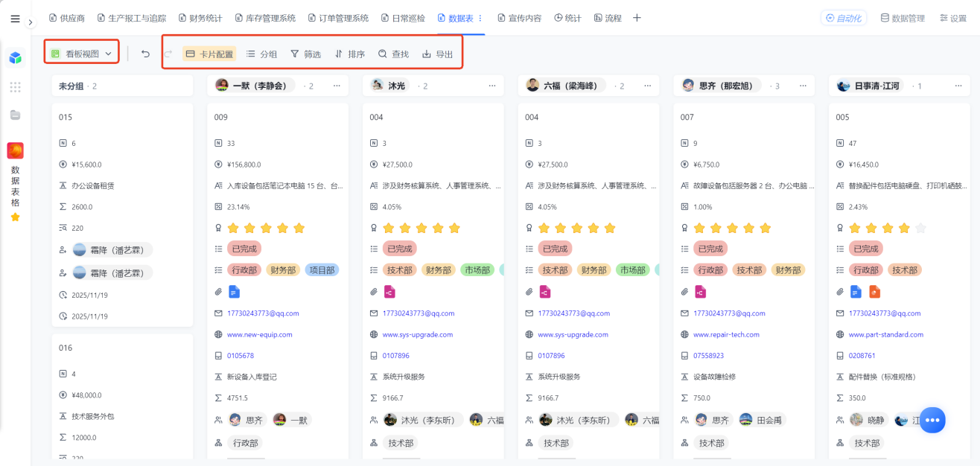Click phone number 0105678
The image size is (980, 466).
click(241, 356)
